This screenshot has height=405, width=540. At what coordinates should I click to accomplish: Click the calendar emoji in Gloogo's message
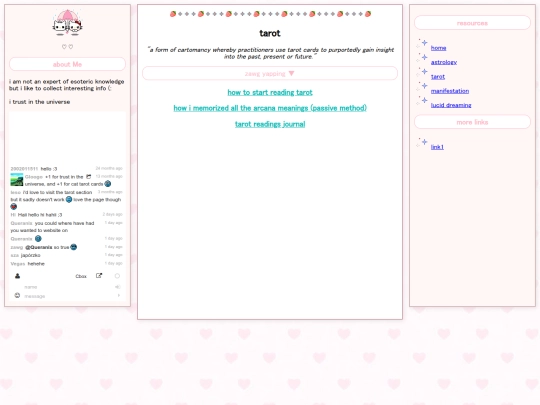pyautogui.click(x=89, y=177)
